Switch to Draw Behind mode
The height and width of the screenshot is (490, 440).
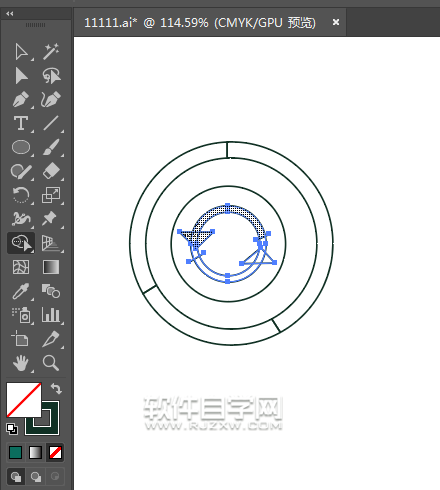(x=36, y=477)
